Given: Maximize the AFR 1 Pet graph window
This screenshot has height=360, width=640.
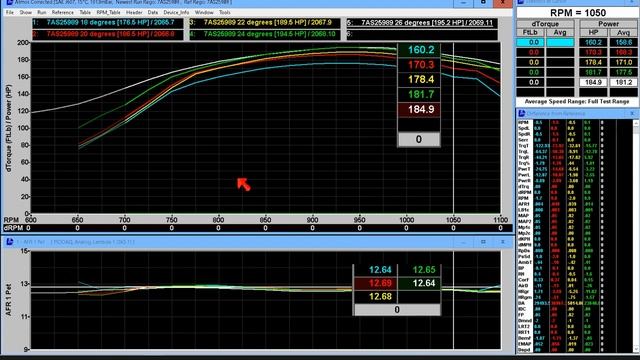Looking at the screenshot, I should click(483, 242).
